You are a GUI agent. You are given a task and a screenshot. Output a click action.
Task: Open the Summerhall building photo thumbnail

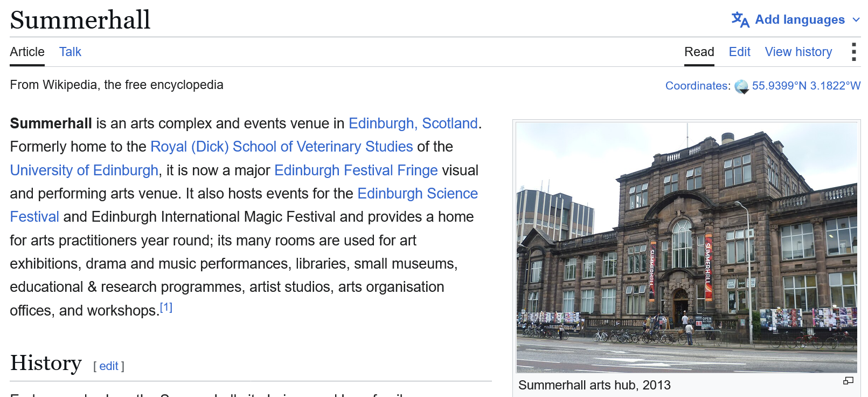[686, 248]
